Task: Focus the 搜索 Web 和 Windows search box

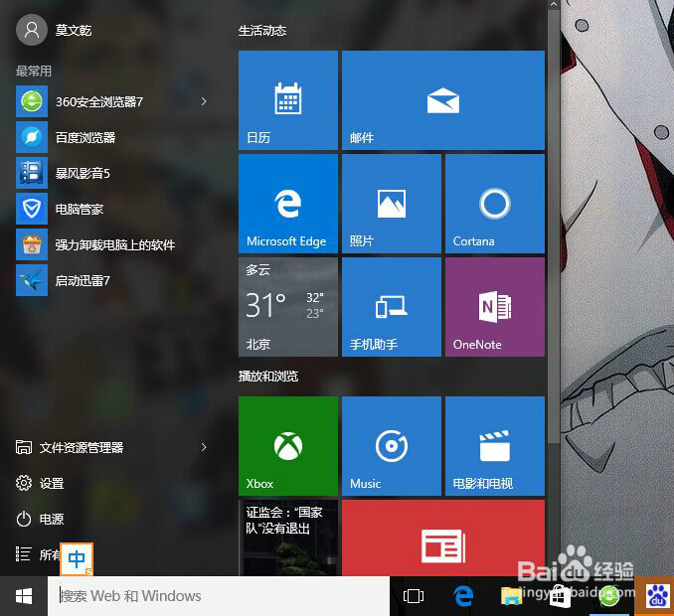Action: [x=219, y=596]
